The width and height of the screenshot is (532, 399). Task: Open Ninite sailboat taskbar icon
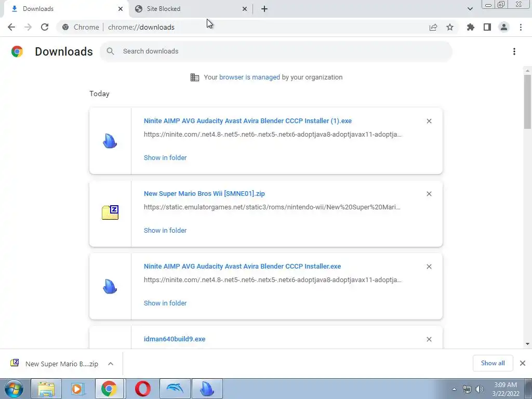pyautogui.click(x=207, y=389)
